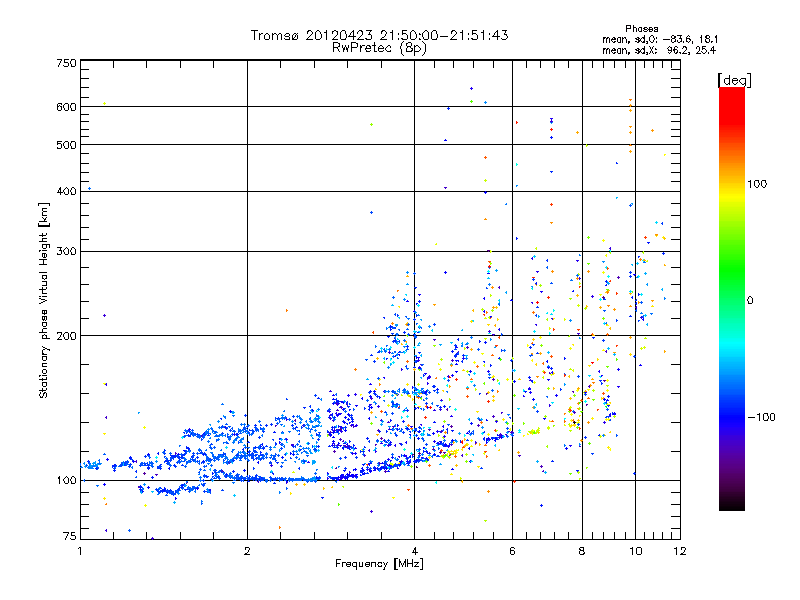Click the x-axis label '12'
800x600 pixels.
(x=680, y=551)
